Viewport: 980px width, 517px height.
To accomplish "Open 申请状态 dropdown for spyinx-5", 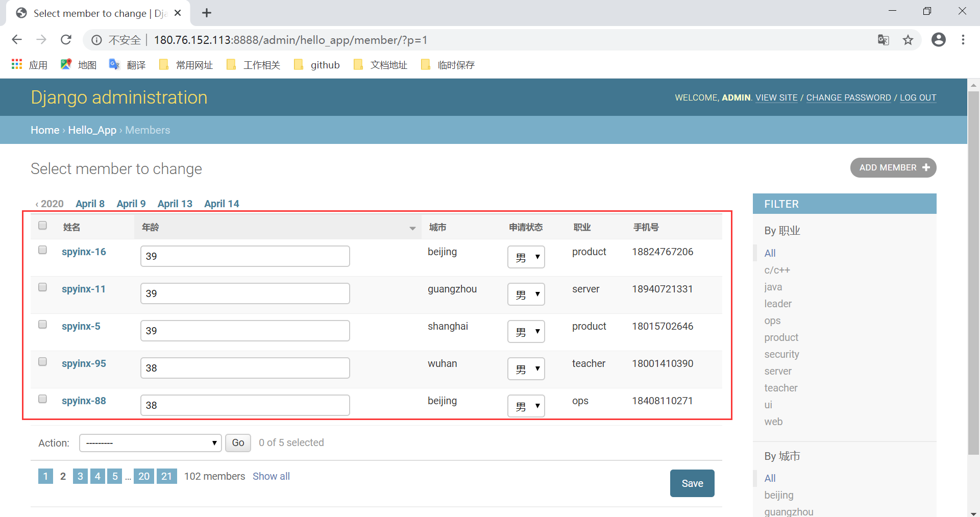I will coord(526,331).
